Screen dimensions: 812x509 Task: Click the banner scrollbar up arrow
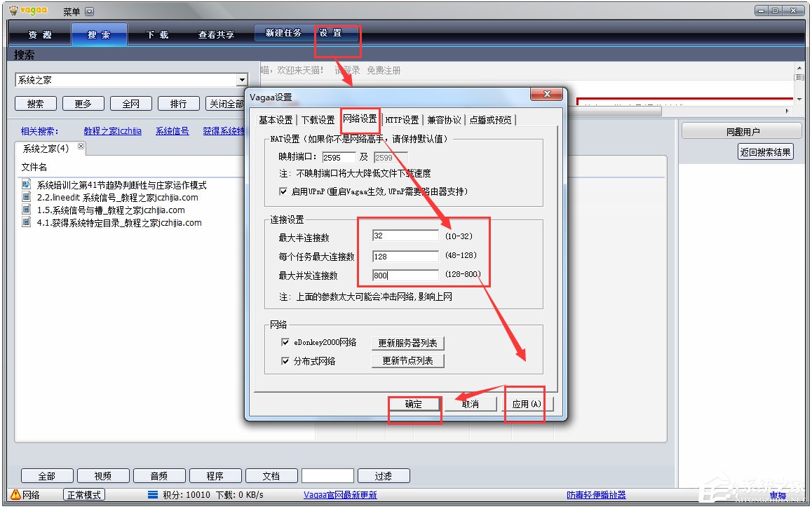pyautogui.click(x=799, y=68)
